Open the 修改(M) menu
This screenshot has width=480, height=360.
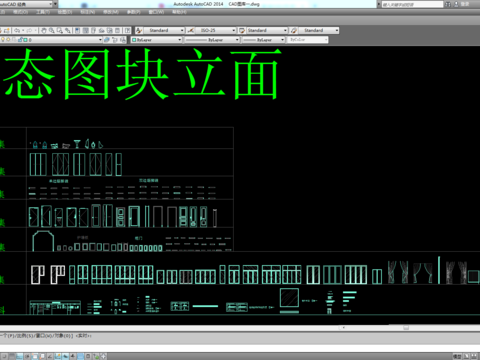[111, 12]
